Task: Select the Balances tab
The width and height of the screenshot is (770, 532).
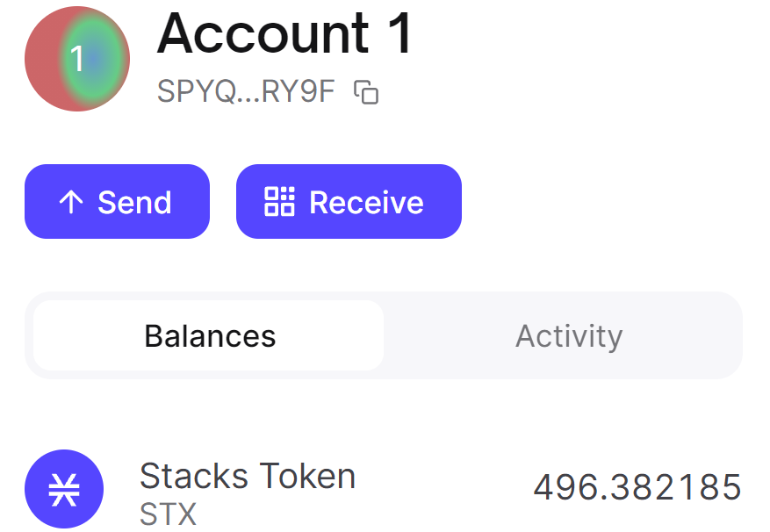Action: pyautogui.click(x=209, y=335)
